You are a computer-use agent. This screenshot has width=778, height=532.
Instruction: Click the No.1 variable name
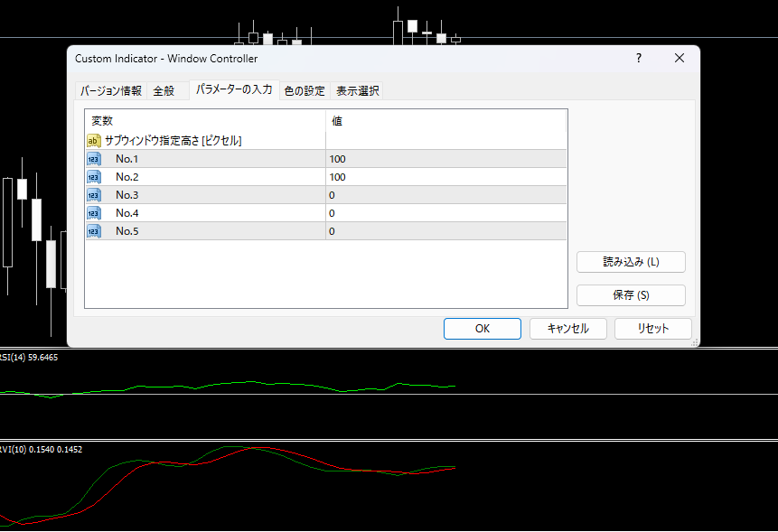[127, 159]
